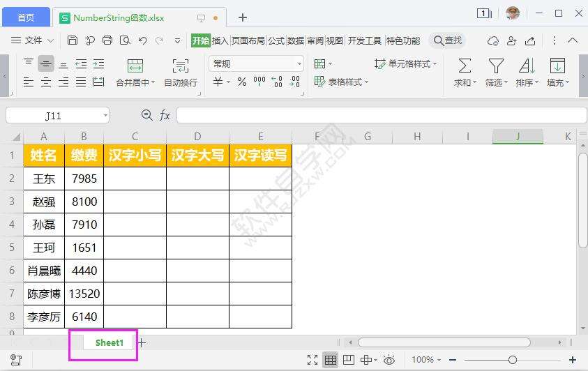The height and width of the screenshot is (371, 588).
Task: Click the Sort (排序) icon
Action: (527, 66)
